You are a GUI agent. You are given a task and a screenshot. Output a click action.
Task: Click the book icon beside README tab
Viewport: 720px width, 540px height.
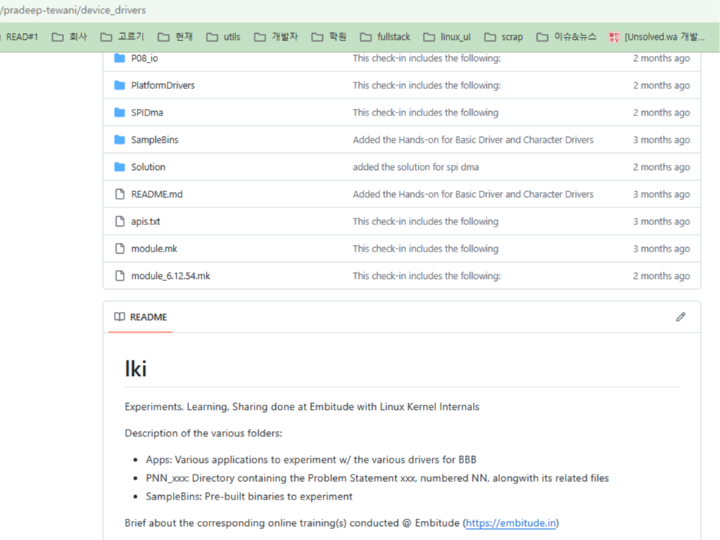tap(120, 317)
